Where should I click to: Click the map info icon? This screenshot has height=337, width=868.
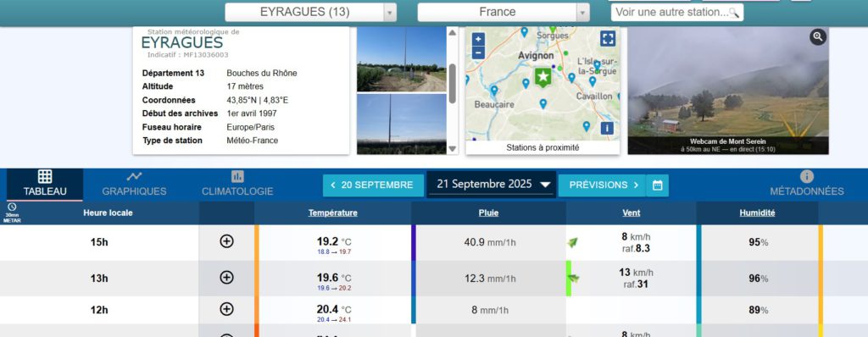[x=607, y=128]
